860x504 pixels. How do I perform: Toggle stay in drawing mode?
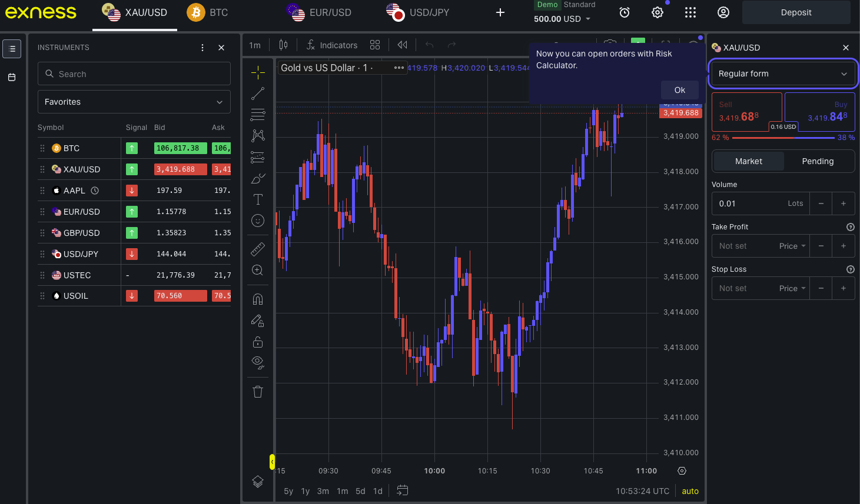coord(258,321)
